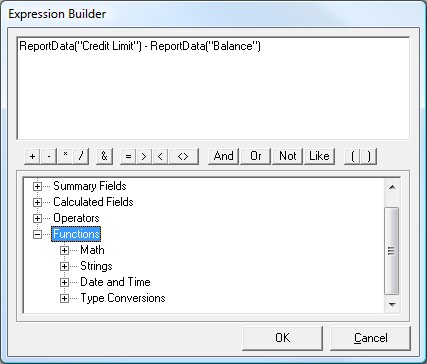Insert the not-equal operator button
This screenshot has height=364, width=427.
click(183, 156)
